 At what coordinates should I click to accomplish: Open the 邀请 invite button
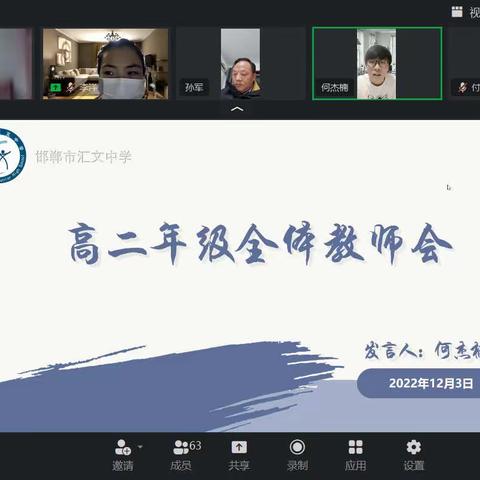point(123,455)
